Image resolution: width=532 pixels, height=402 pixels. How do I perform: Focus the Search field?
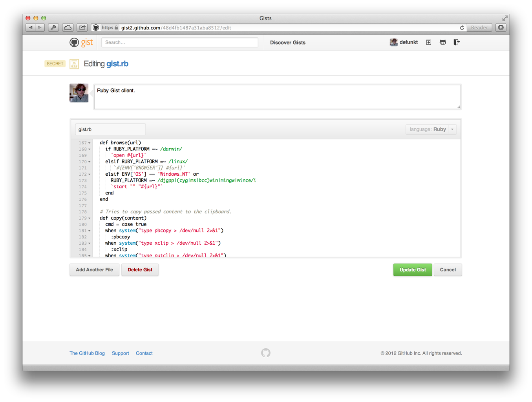[179, 42]
